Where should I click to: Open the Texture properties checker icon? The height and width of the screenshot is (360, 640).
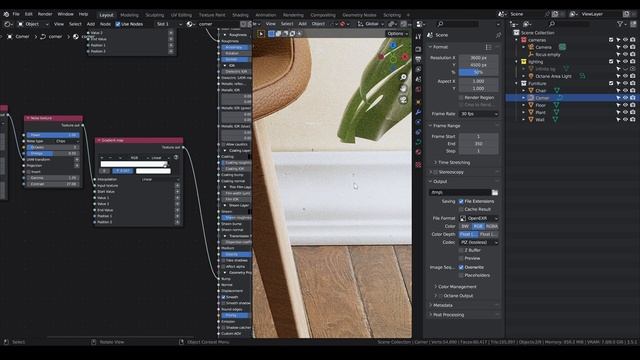click(418, 164)
